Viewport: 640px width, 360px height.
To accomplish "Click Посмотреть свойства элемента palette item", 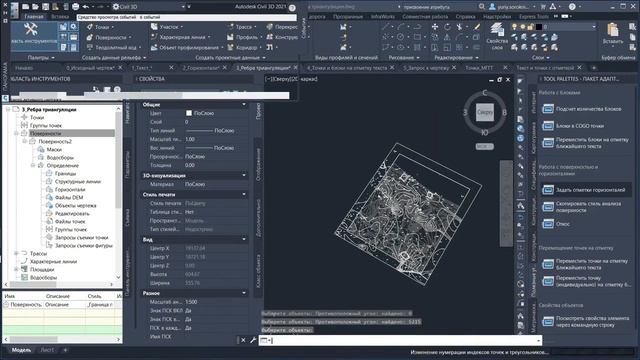I will 585,322.
